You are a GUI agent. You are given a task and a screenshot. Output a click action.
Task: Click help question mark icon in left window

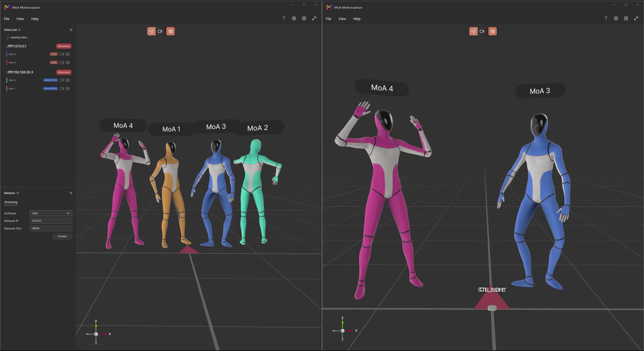pos(284,18)
